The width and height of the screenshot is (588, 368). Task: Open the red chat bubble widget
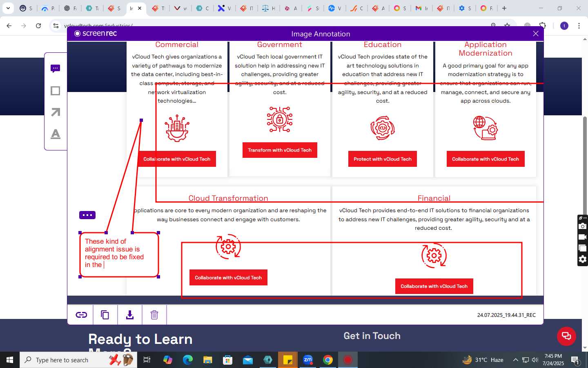click(x=566, y=336)
